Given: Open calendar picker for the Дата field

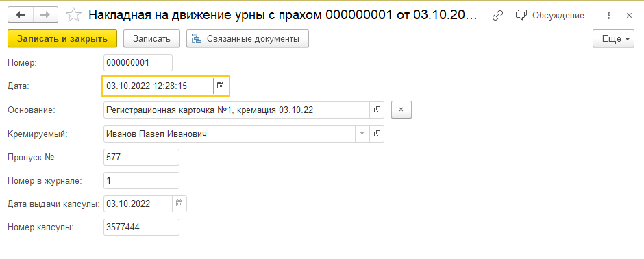Looking at the screenshot, I should click(220, 86).
